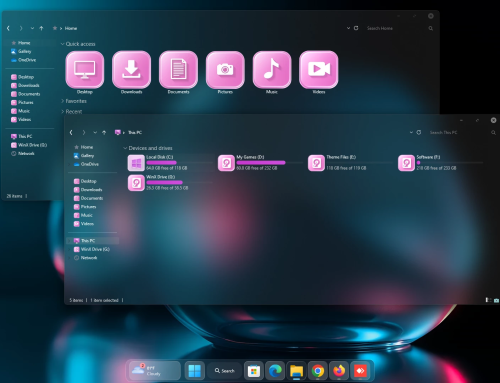The width and height of the screenshot is (500, 383).
Task: Open address bar history dropdown in This PC window
Action: coord(411,132)
